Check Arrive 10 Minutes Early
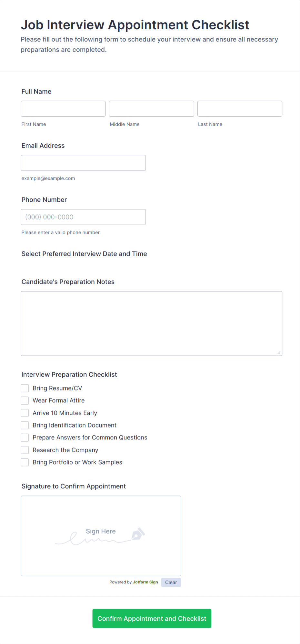 click(25, 413)
